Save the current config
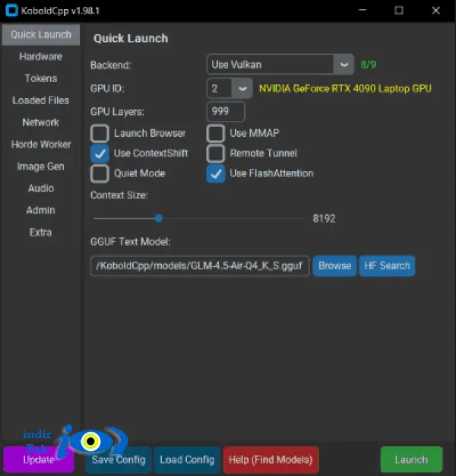 (119, 459)
